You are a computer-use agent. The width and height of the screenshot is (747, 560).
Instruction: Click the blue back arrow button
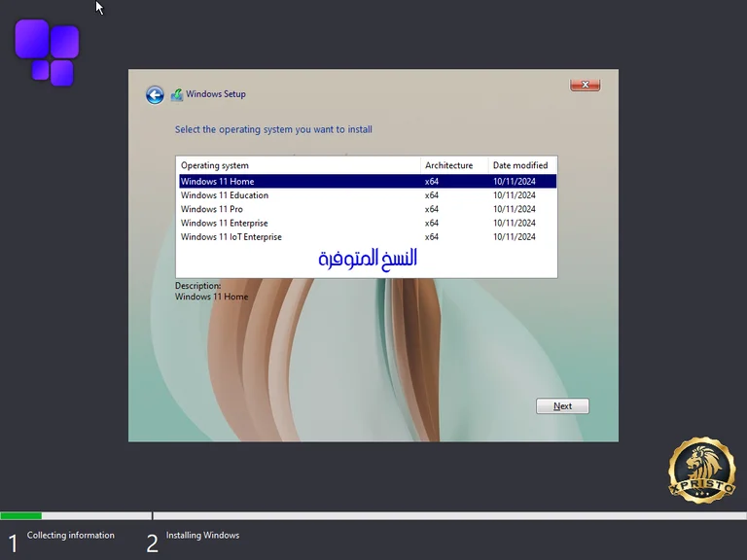[x=155, y=94]
